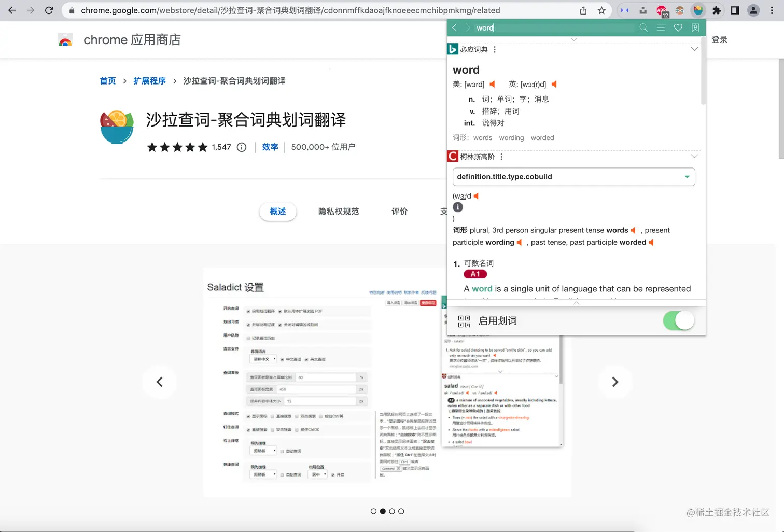Click the chrome 应用商店 logo title
Image resolution: width=784 pixels, height=532 pixels.
(x=120, y=40)
